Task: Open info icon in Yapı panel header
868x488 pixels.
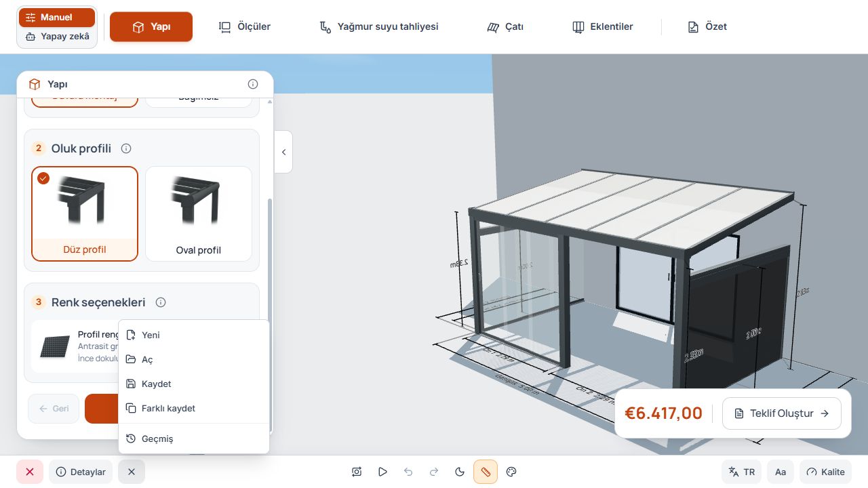Action: point(253,84)
